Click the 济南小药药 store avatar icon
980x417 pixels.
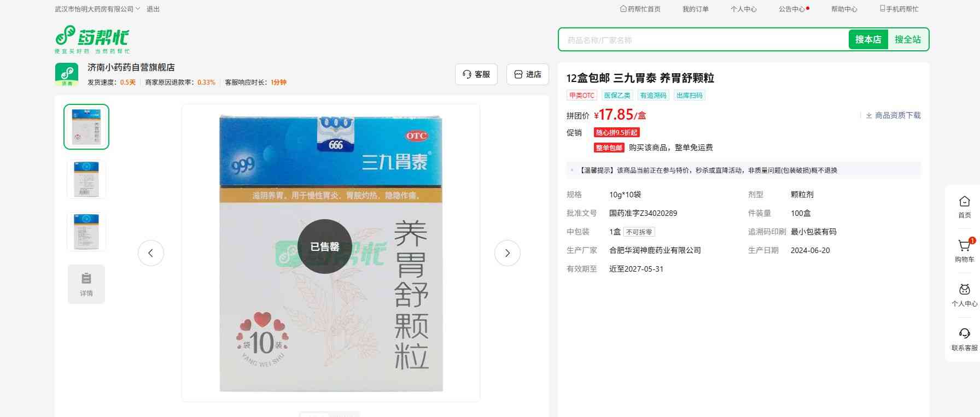tap(67, 74)
